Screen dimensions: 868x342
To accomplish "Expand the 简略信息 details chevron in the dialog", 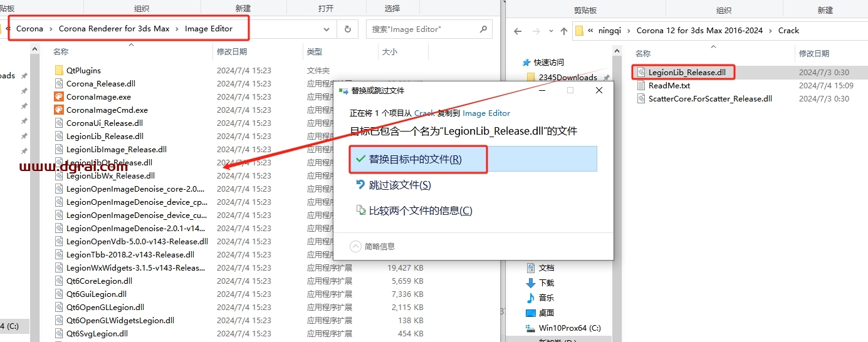I will tap(355, 246).
